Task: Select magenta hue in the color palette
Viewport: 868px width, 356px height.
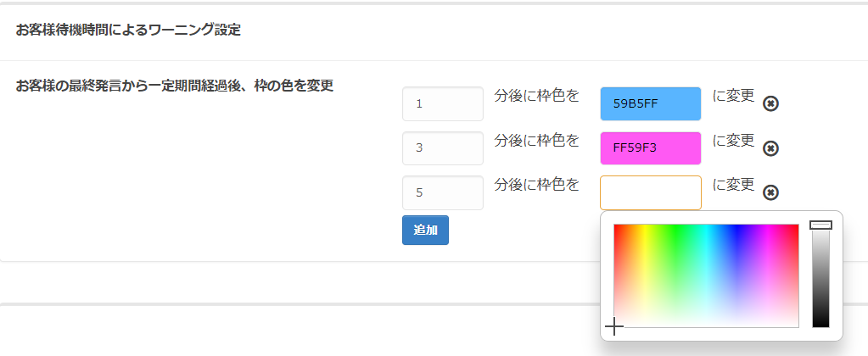Action: 768,226
